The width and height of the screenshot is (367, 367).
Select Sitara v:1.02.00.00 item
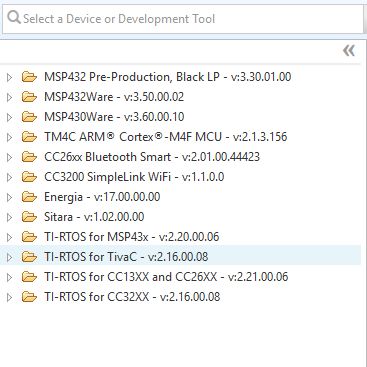point(94,217)
